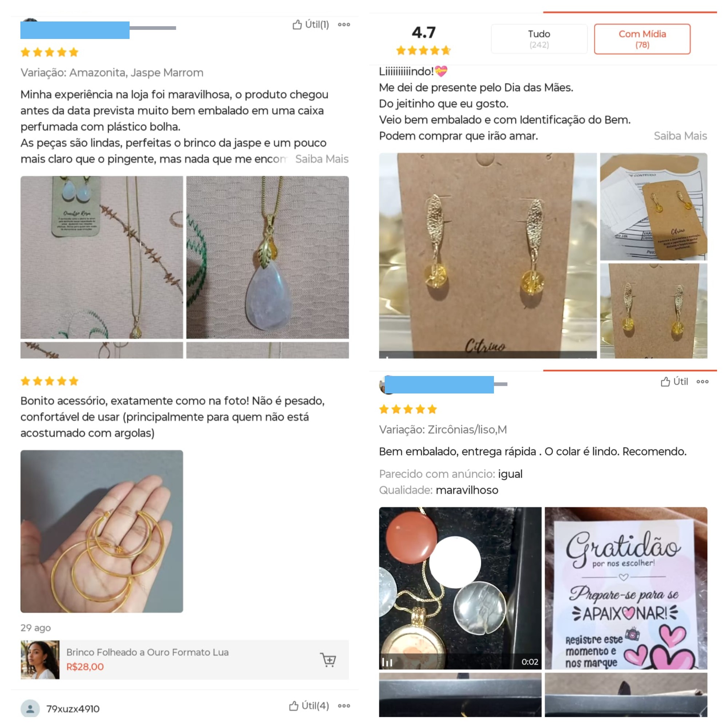
Task: Open three-dot menu on Zircônias review
Action: pos(703,382)
